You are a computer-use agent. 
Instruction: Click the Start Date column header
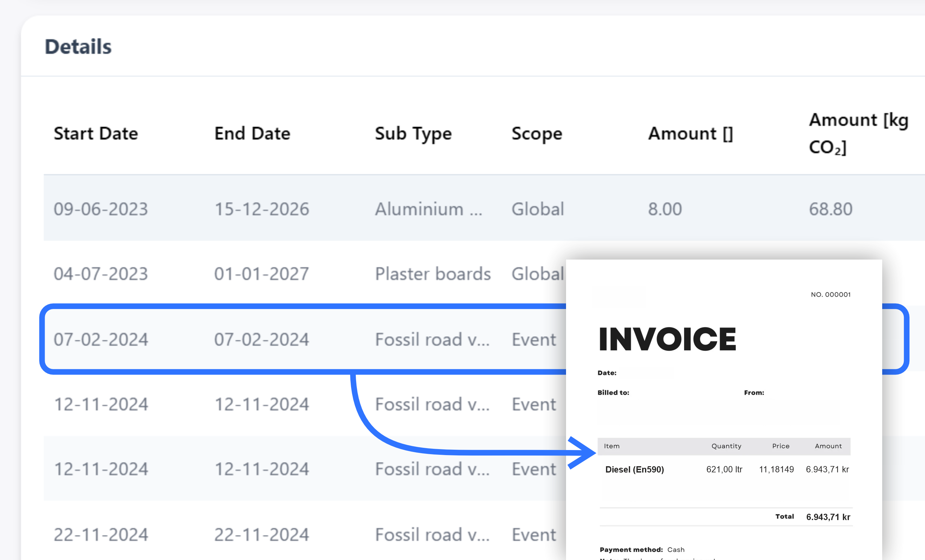tap(96, 133)
